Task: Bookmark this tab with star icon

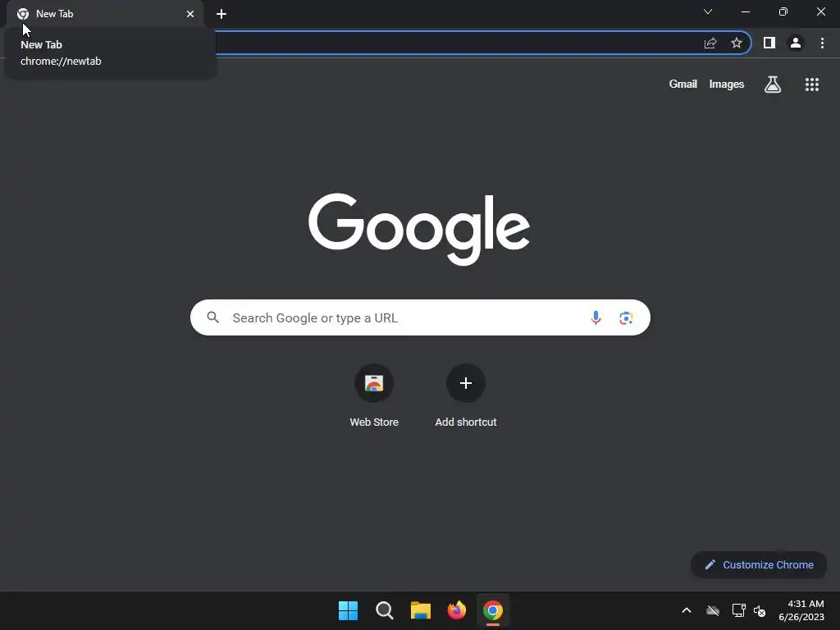Action: [737, 43]
